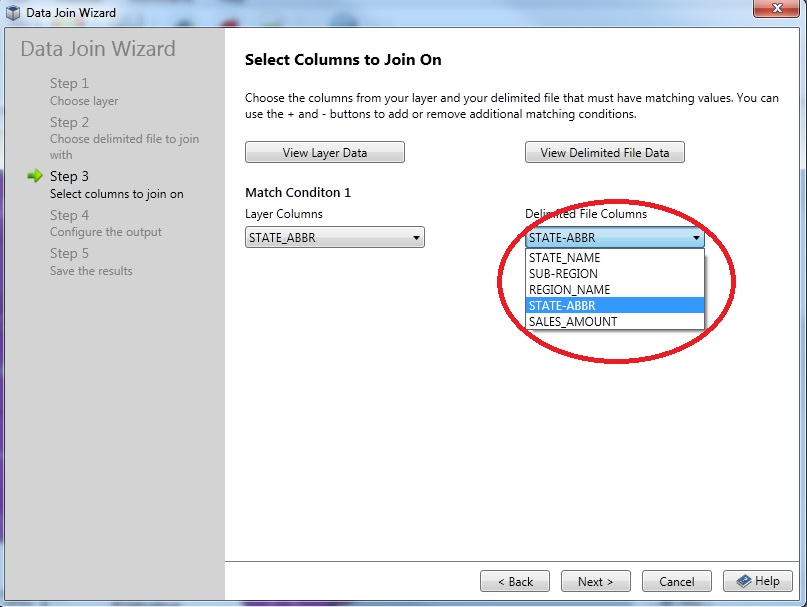Select Step 2 Choose delimited file
807x607 pixels.
pos(123,138)
